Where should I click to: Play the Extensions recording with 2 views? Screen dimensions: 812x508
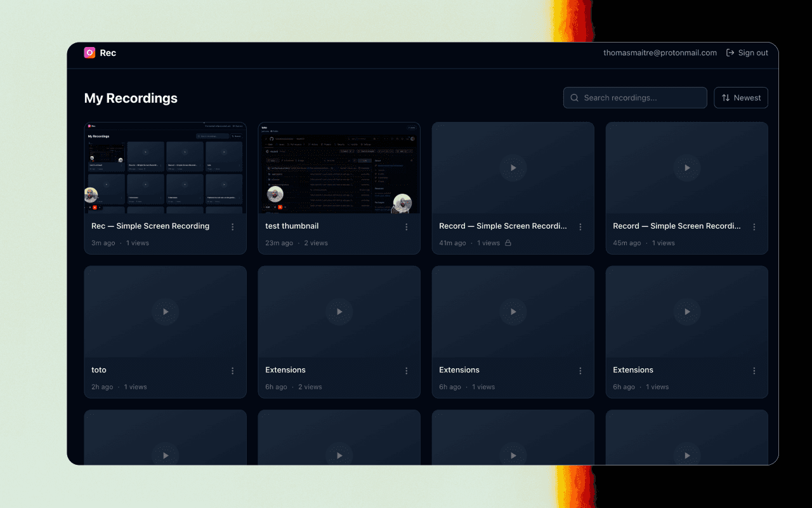click(x=339, y=312)
